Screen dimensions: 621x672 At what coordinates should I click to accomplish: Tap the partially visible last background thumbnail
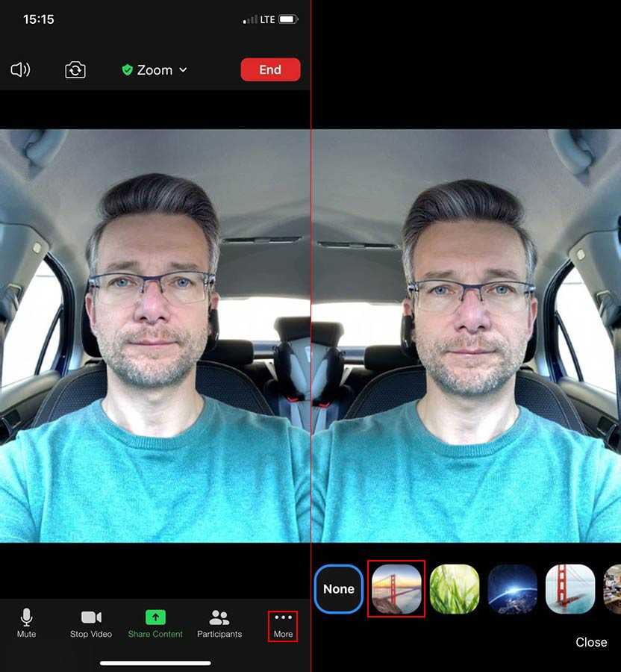pyautogui.click(x=612, y=589)
